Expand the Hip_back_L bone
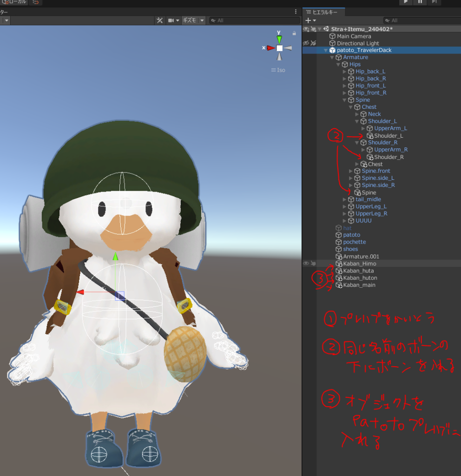Image resolution: width=461 pixels, height=476 pixels. click(344, 72)
